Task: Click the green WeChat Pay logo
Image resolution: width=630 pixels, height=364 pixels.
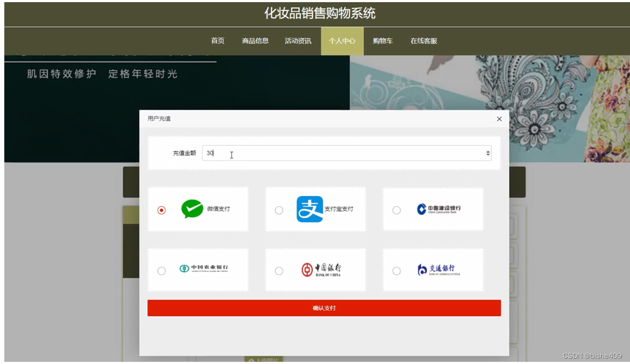Action: pos(192,209)
